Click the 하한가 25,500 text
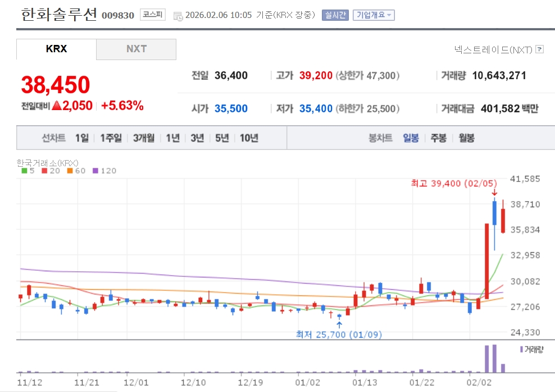555x392 pixels. coord(367,108)
